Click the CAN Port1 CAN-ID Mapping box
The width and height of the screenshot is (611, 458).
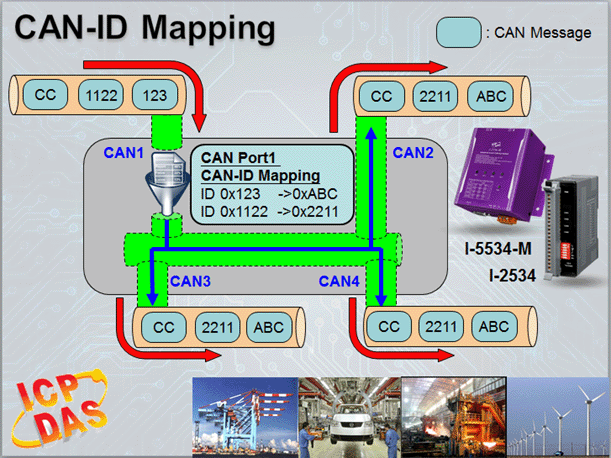[x=273, y=182]
